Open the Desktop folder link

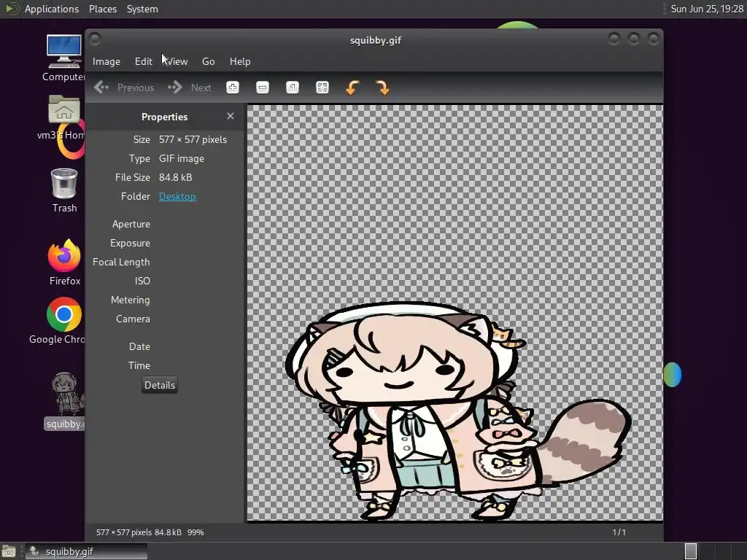coord(177,196)
